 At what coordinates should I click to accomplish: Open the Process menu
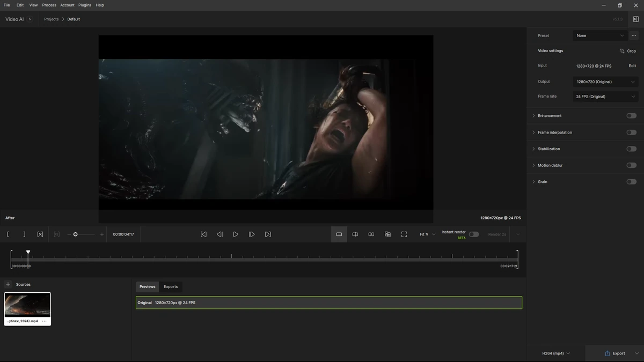(49, 5)
